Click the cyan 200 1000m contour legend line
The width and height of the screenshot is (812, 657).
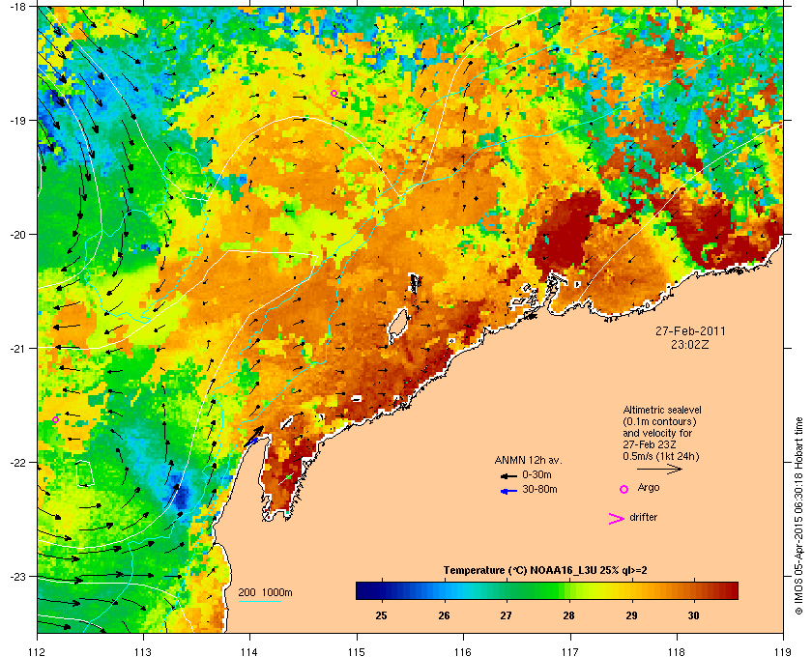click(x=259, y=601)
